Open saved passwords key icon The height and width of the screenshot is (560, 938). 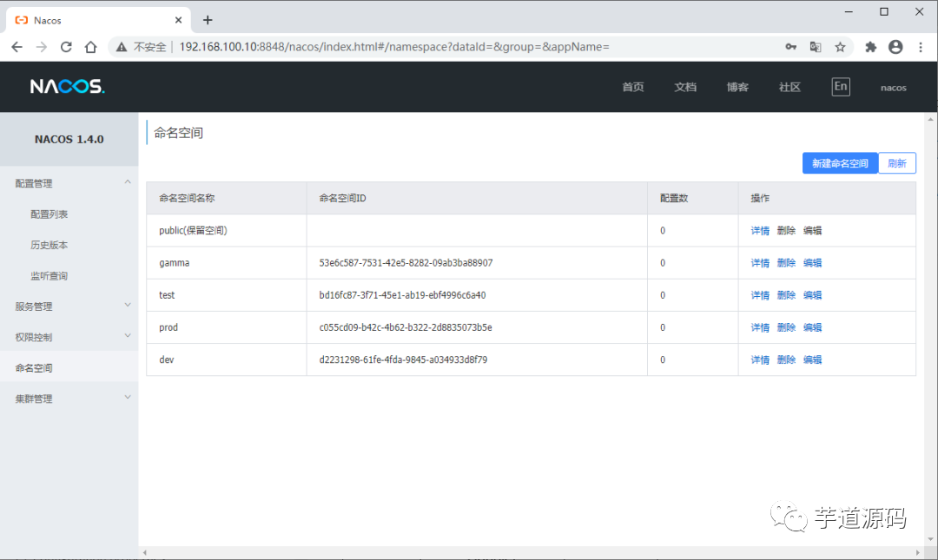point(791,47)
